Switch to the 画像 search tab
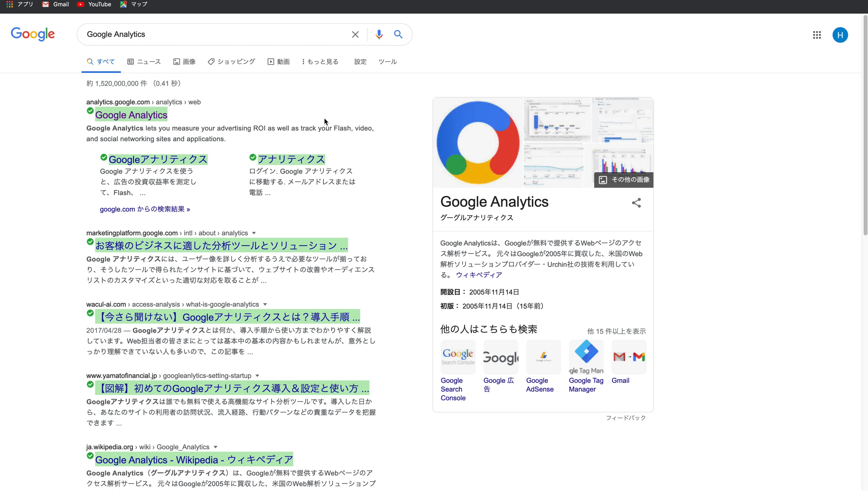 (x=184, y=62)
